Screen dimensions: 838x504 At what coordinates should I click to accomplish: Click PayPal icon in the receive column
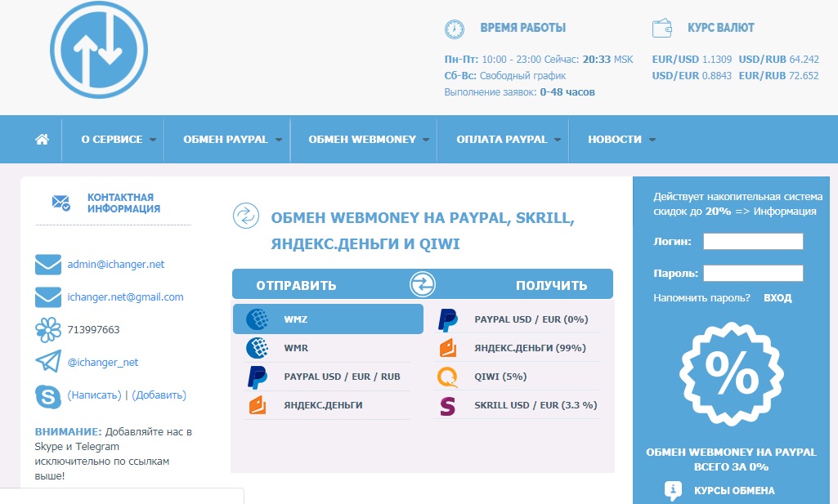click(447, 320)
